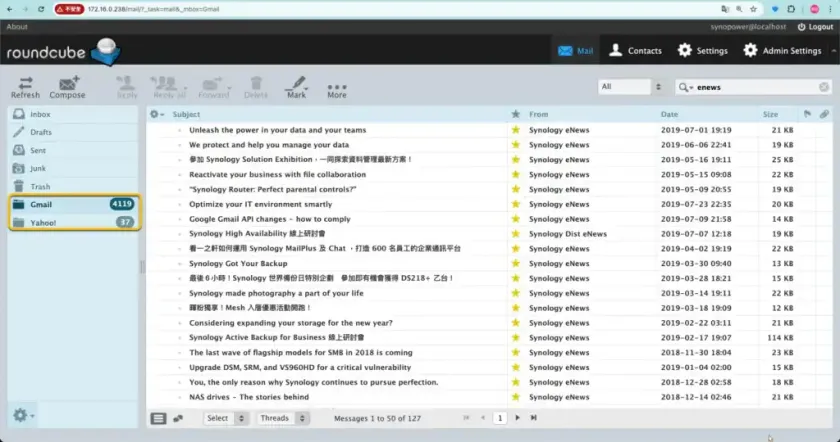
Task: Open the All filter dropdown
Action: point(632,87)
